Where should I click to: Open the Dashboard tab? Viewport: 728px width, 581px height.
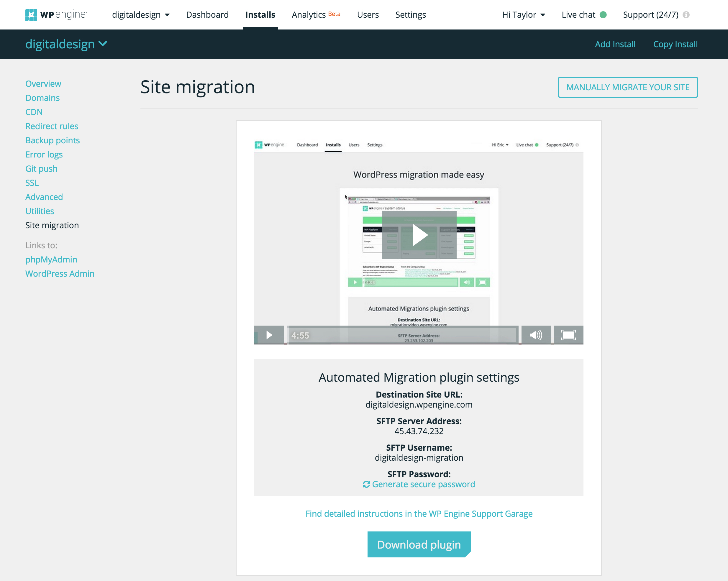point(207,15)
